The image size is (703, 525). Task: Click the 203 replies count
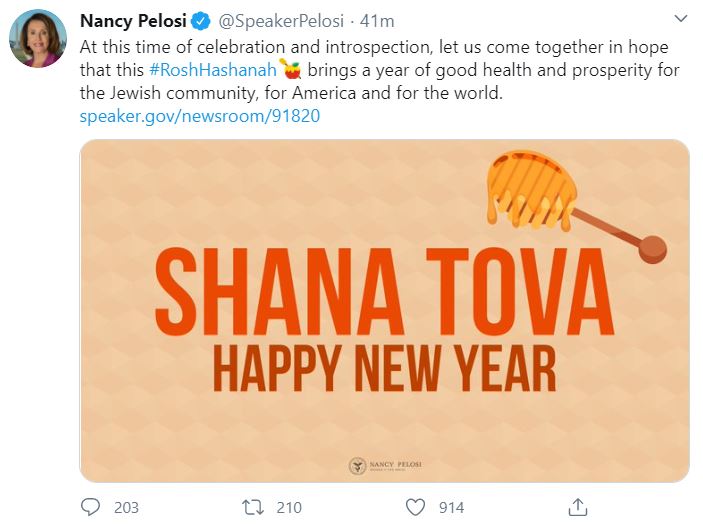tap(126, 508)
